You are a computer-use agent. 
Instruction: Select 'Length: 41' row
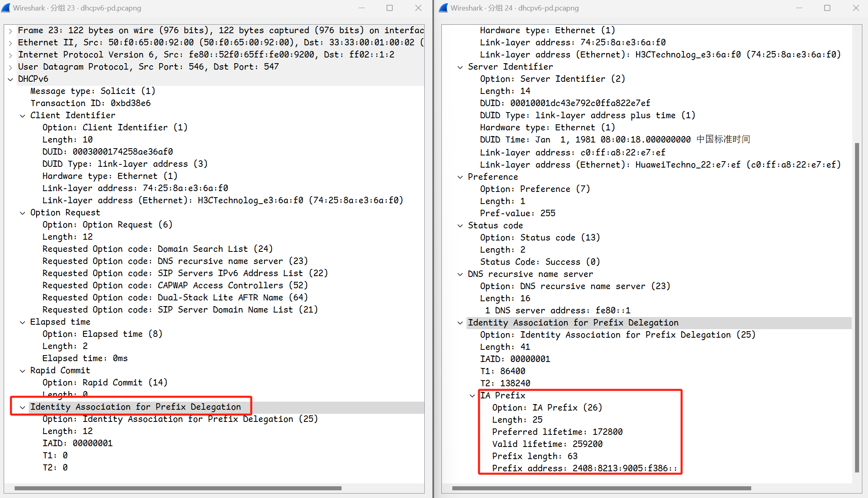(x=505, y=347)
